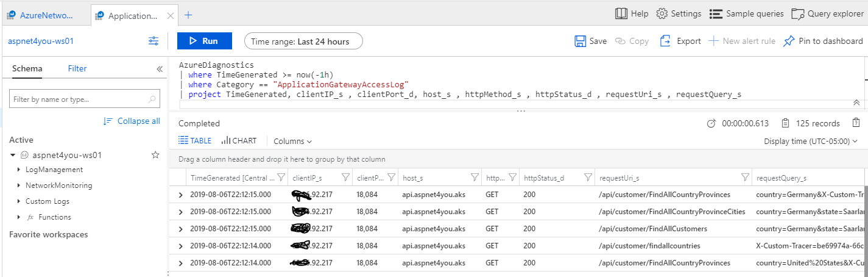Click /api/customer/findallcountries cell
The width and height of the screenshot is (868, 277).
(x=650, y=246)
